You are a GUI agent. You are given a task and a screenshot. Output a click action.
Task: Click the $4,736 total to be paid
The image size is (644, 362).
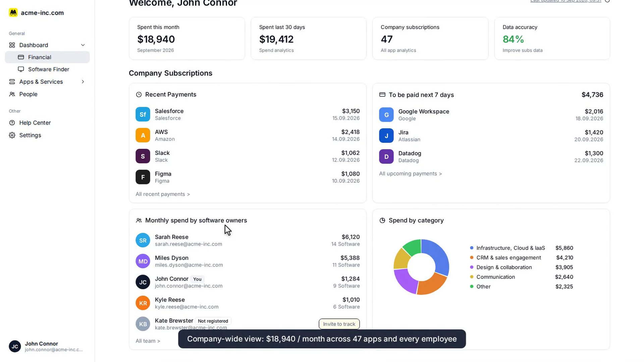[592, 95]
